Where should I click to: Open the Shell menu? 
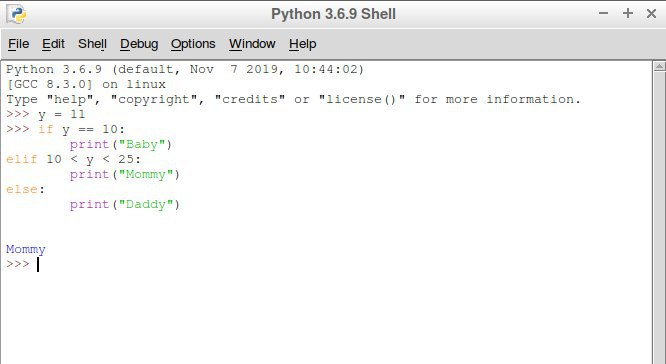pos(92,44)
